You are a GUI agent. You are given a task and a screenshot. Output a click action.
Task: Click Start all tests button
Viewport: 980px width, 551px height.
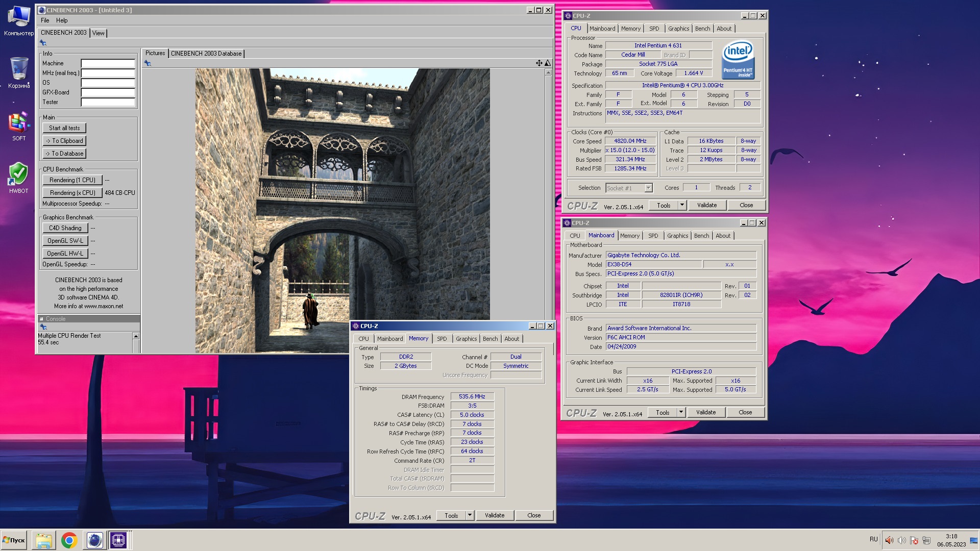(64, 128)
